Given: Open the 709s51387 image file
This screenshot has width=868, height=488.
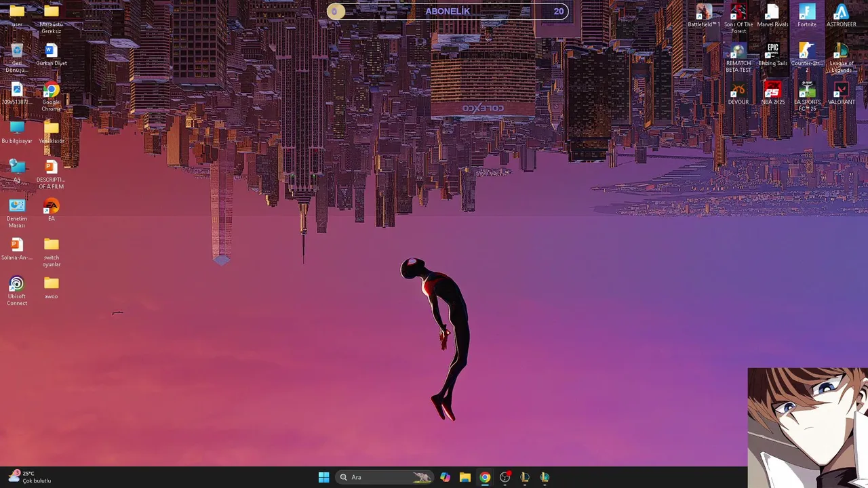Looking at the screenshot, I should coord(17,94).
